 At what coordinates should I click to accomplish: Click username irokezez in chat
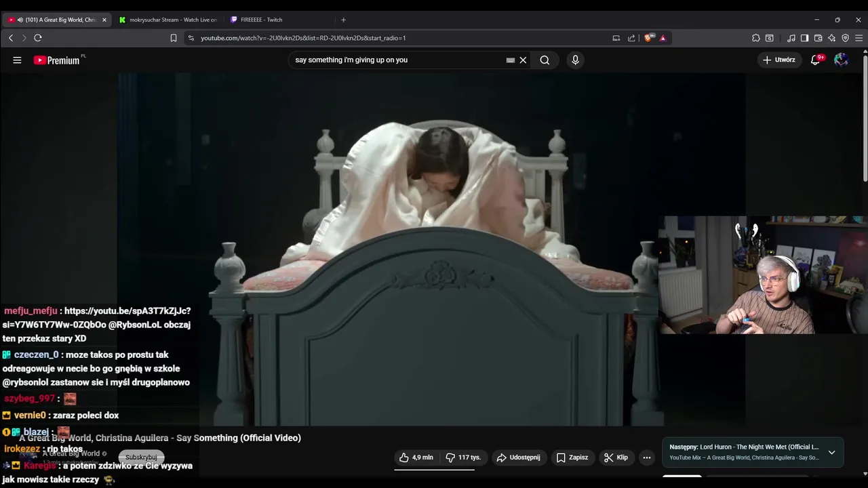coord(23,449)
